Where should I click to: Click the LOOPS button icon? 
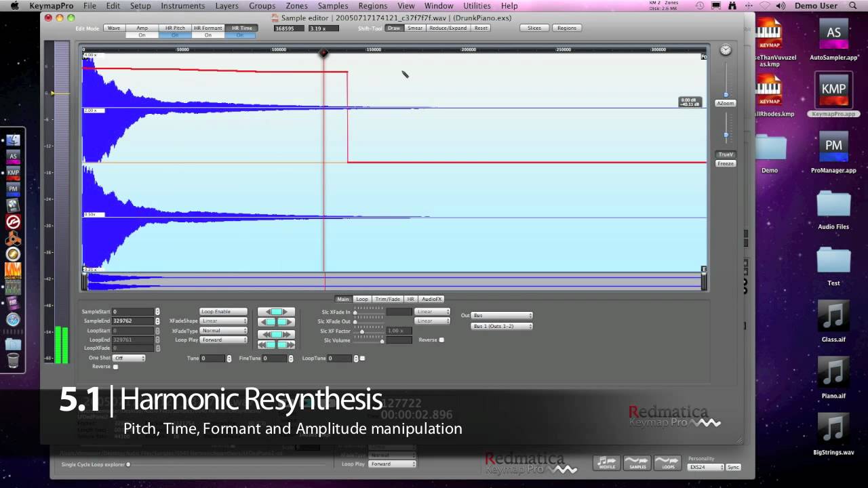(x=667, y=462)
